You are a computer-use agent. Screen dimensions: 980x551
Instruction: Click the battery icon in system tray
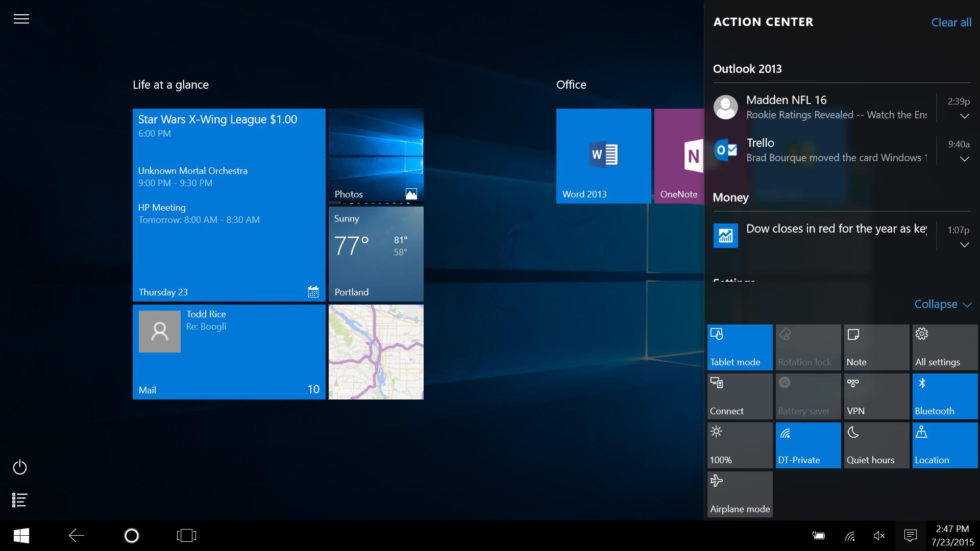818,536
